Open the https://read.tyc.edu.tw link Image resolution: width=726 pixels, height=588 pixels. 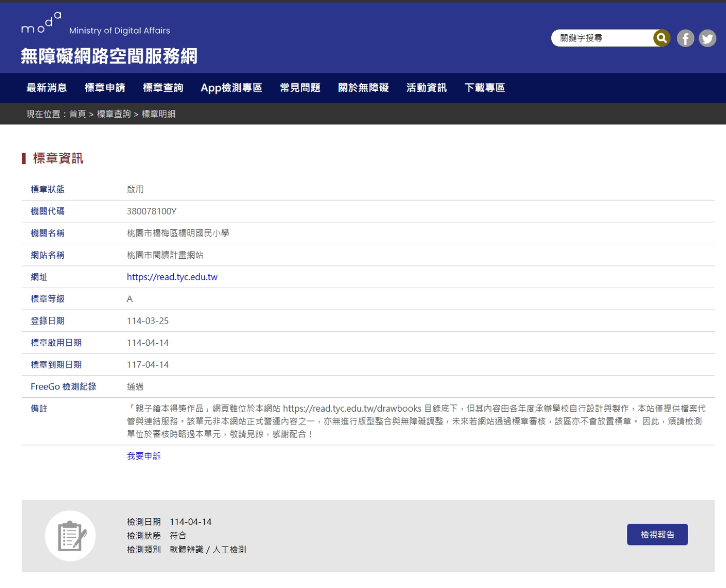[172, 277]
